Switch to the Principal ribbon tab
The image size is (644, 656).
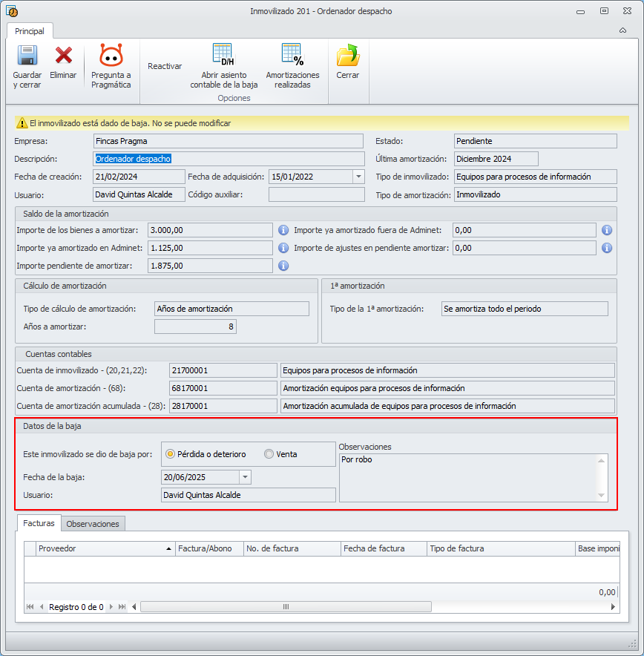pos(30,31)
